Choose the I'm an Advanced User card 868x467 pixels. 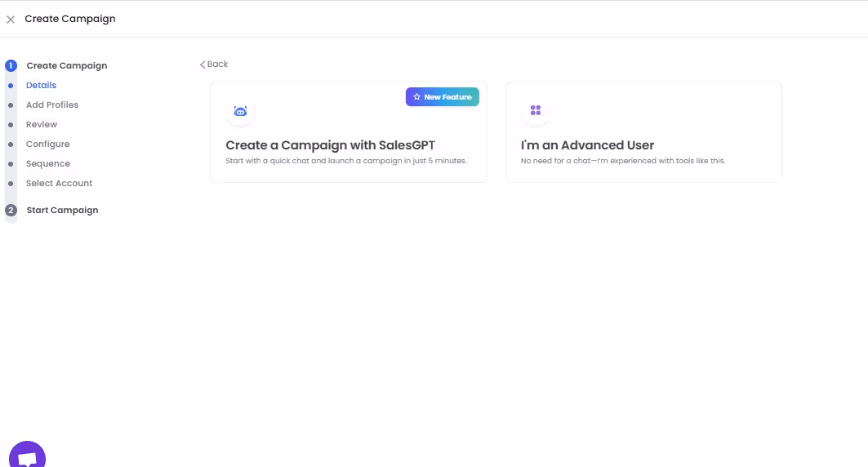tap(643, 131)
